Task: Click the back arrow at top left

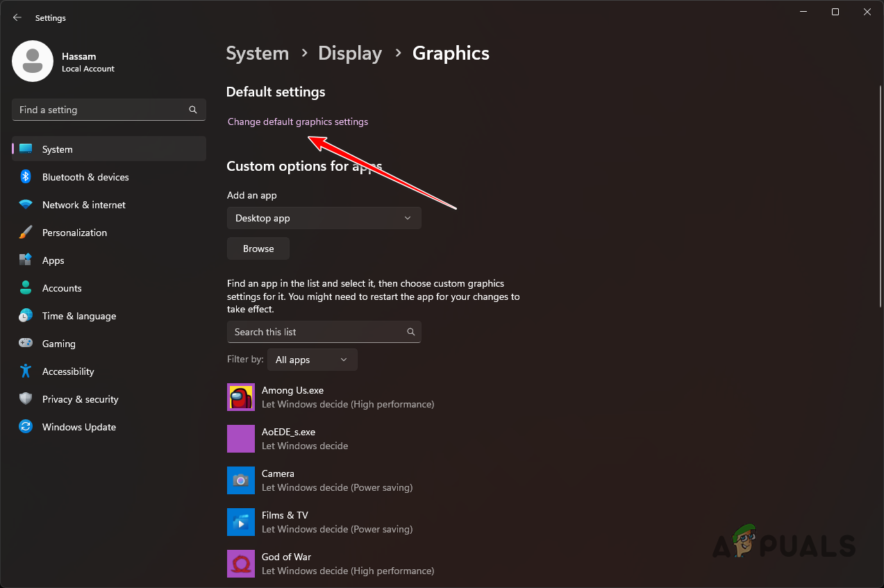Action: click(17, 17)
